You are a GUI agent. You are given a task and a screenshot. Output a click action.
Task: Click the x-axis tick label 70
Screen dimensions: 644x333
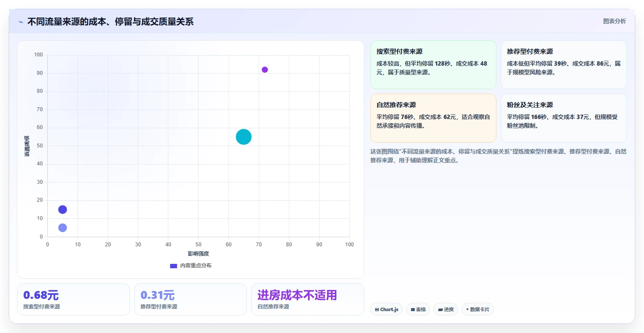point(259,245)
